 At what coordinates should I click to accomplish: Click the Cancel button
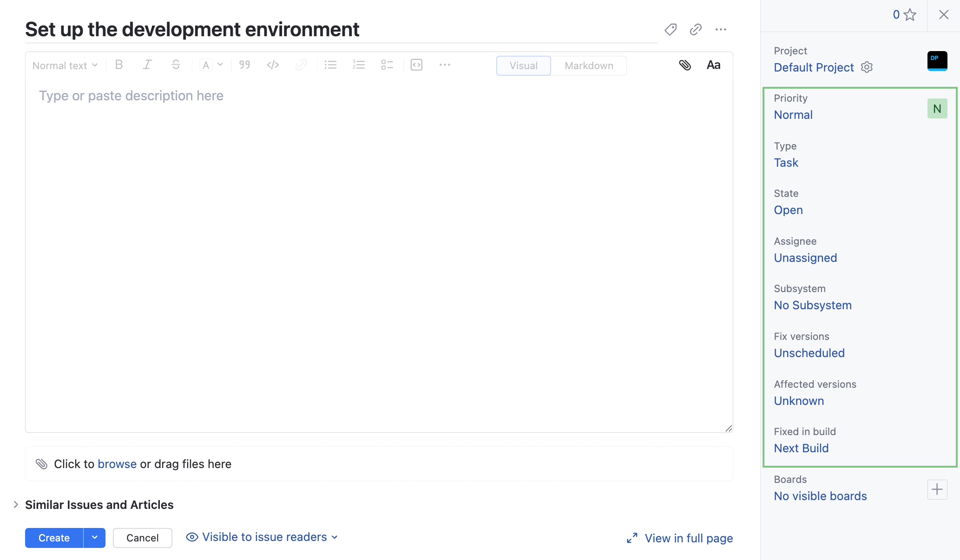point(142,538)
